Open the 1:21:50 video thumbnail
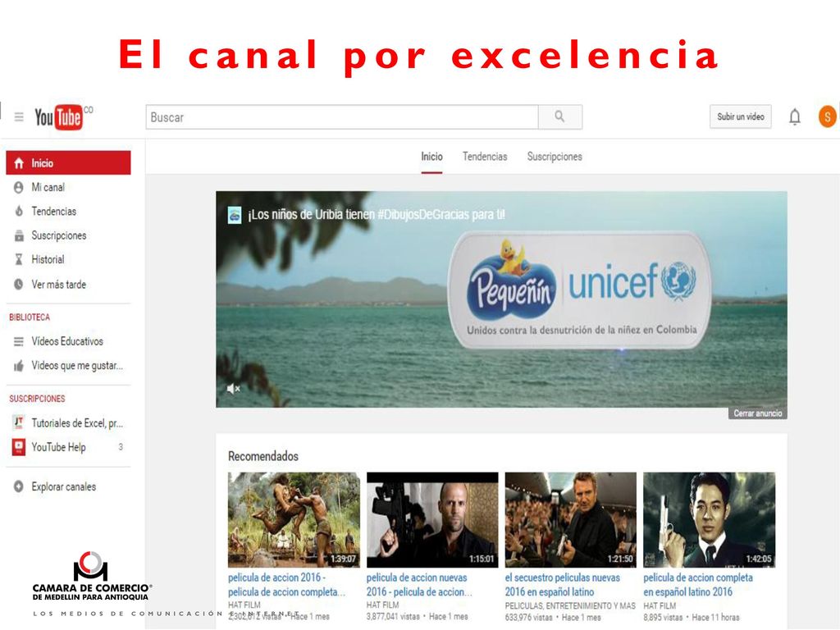 pos(571,519)
